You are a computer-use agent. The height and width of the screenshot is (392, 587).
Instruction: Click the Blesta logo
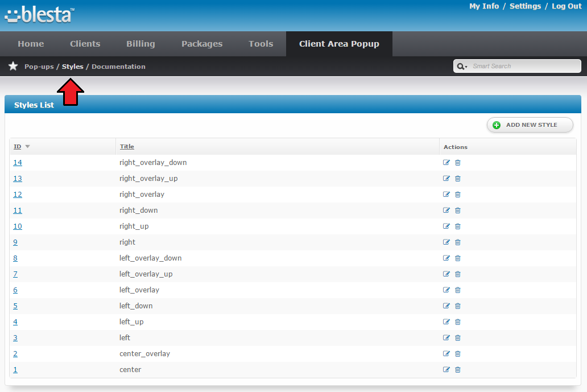tap(39, 15)
